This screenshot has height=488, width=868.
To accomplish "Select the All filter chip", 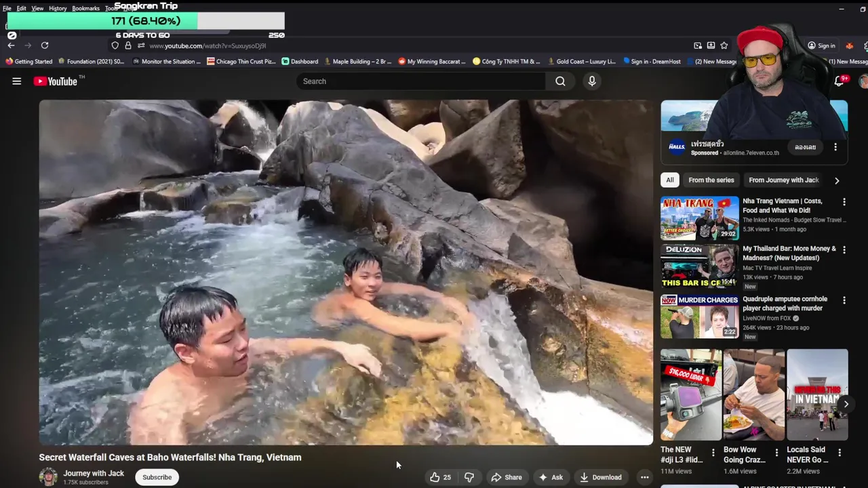I will [670, 180].
